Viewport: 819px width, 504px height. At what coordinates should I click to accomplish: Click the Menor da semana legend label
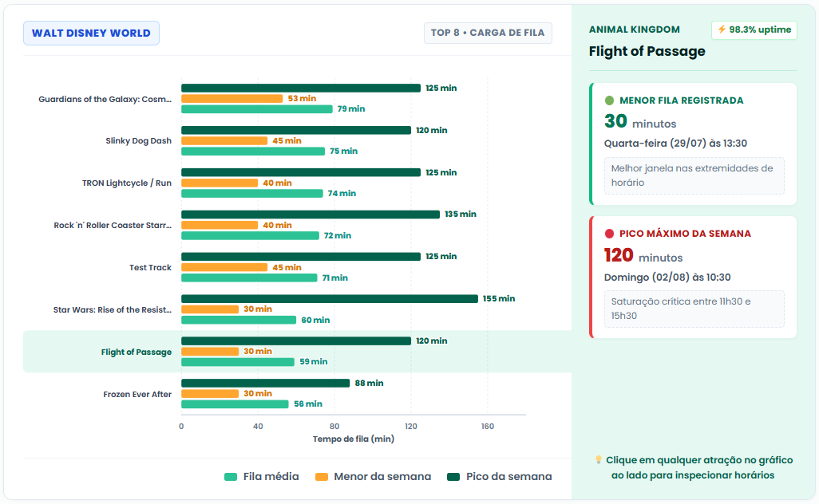(382, 477)
